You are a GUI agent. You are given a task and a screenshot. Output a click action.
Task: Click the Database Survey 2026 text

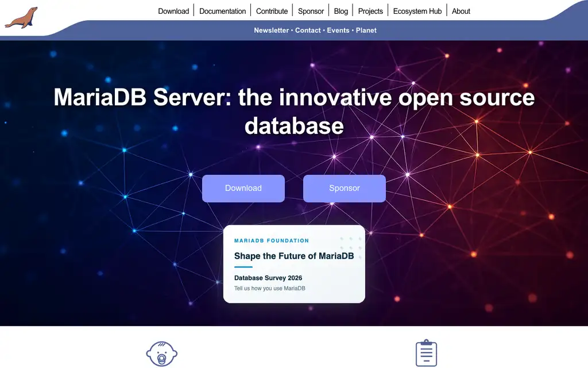tap(268, 278)
